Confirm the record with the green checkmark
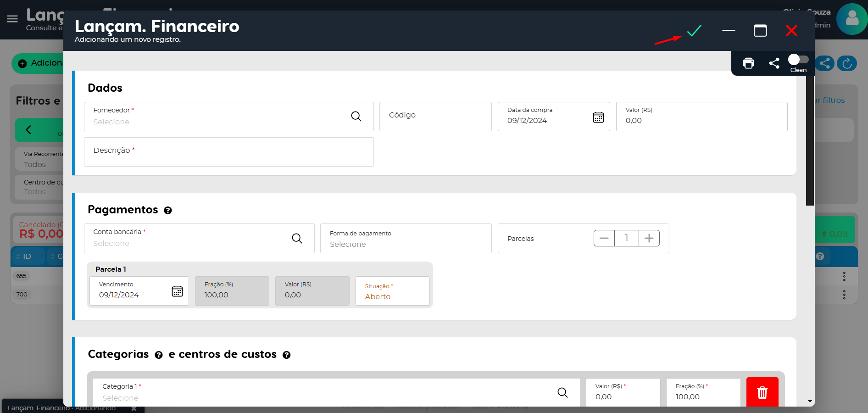 [694, 31]
